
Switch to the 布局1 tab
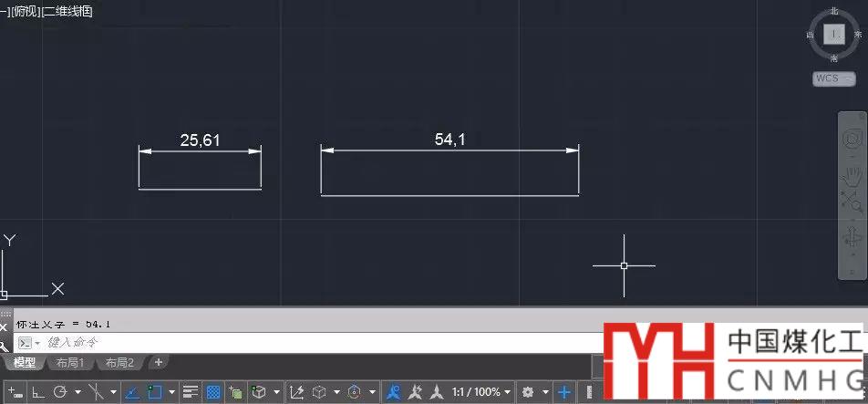tap(70, 362)
